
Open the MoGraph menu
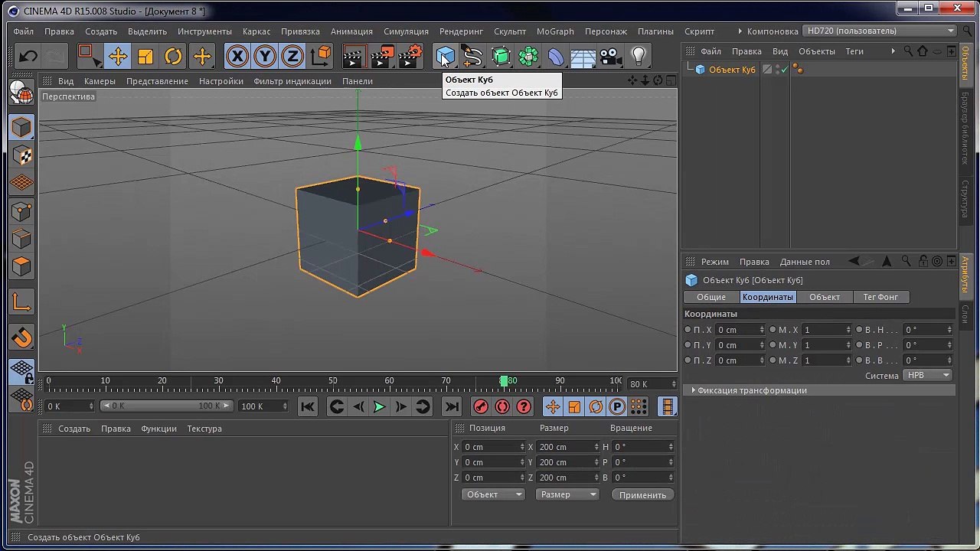[x=555, y=31]
